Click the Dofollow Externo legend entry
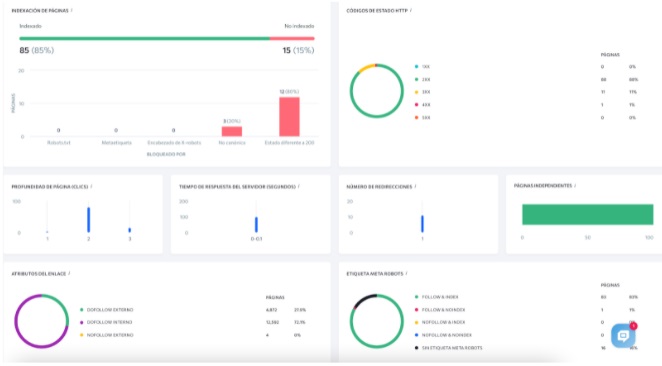 click(106, 310)
